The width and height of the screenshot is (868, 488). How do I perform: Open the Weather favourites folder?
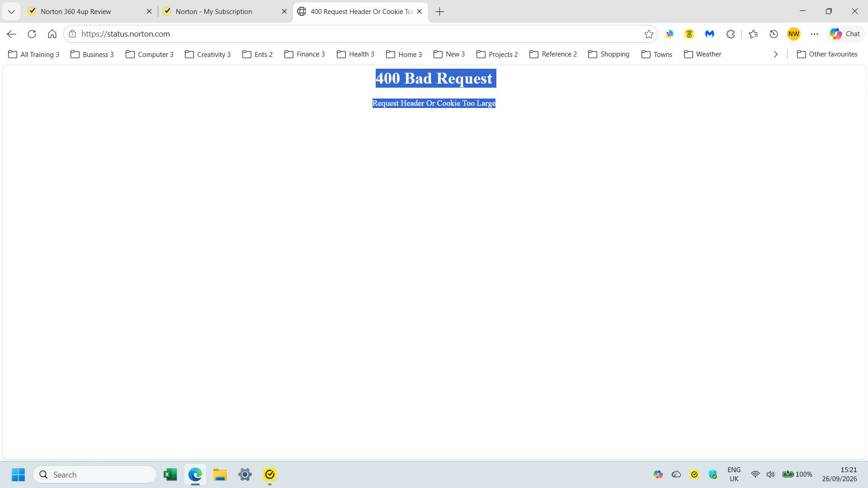703,54
